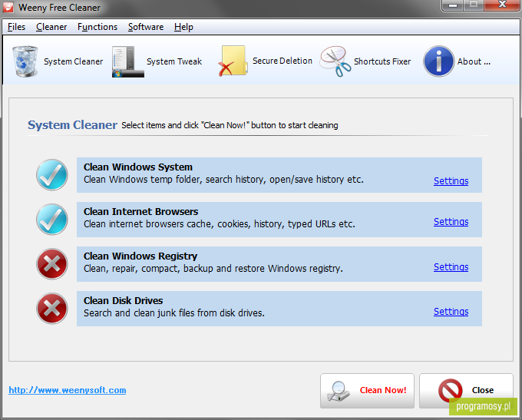Image resolution: width=522 pixels, height=420 pixels.
Task: Click the System Cleaner toolbar label
Action: pos(73,61)
